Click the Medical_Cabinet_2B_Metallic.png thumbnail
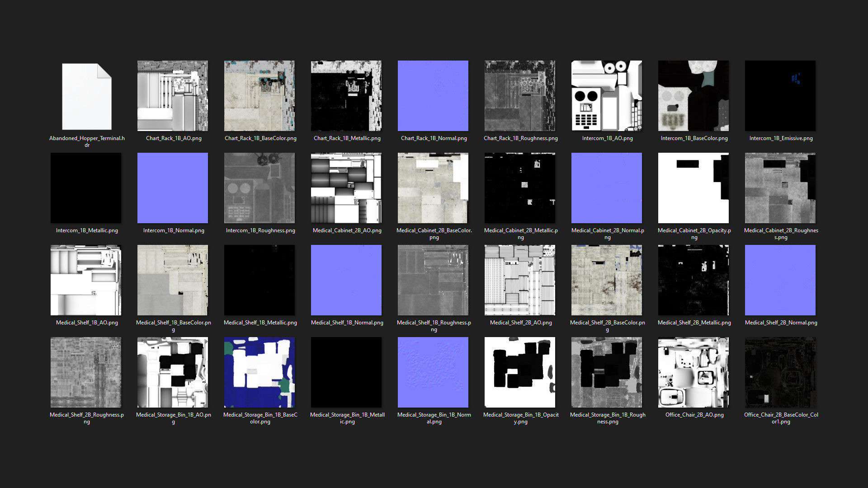The width and height of the screenshot is (868, 488). tap(520, 188)
